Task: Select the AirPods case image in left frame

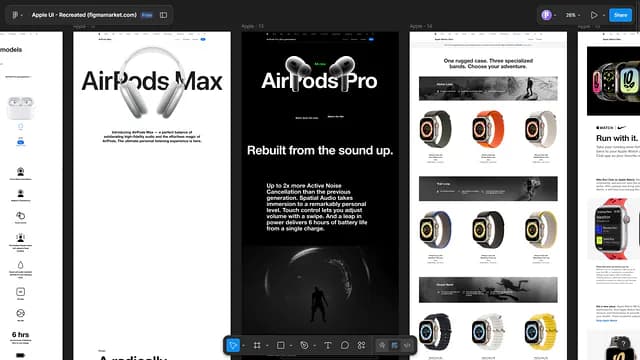Action: click(20, 108)
